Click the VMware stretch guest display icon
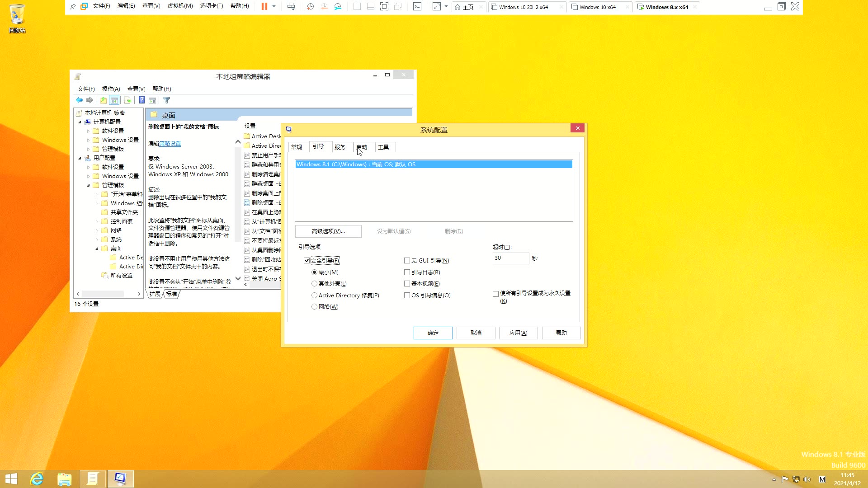Image resolution: width=868 pixels, height=488 pixels. [436, 6]
